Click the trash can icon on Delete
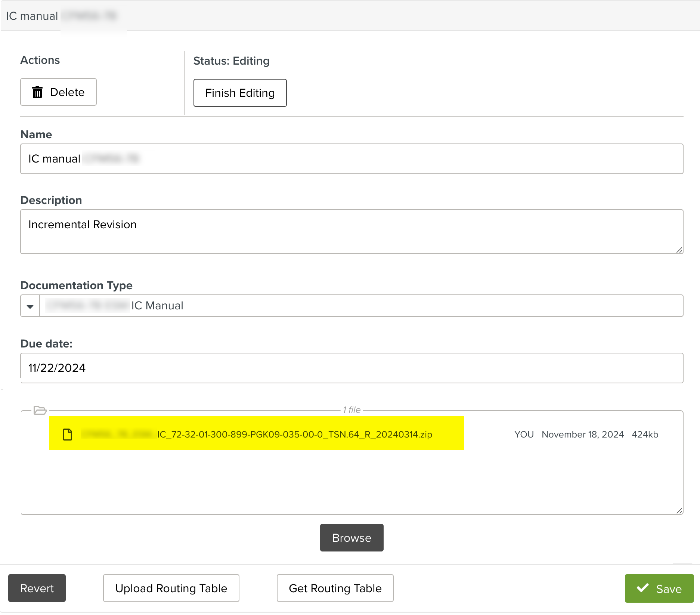 point(37,92)
